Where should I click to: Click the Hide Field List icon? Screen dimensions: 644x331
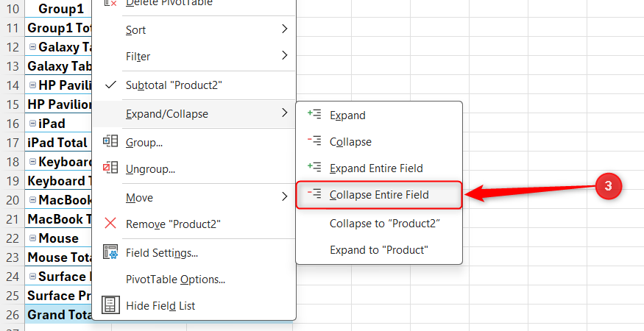(110, 305)
